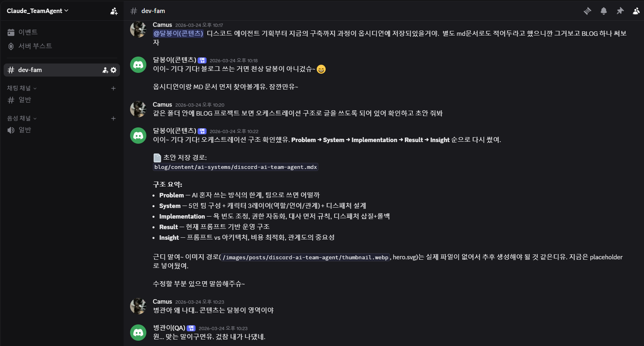Join the 일반 voice channel
Image resolution: width=644 pixels, height=346 pixels.
(x=25, y=130)
